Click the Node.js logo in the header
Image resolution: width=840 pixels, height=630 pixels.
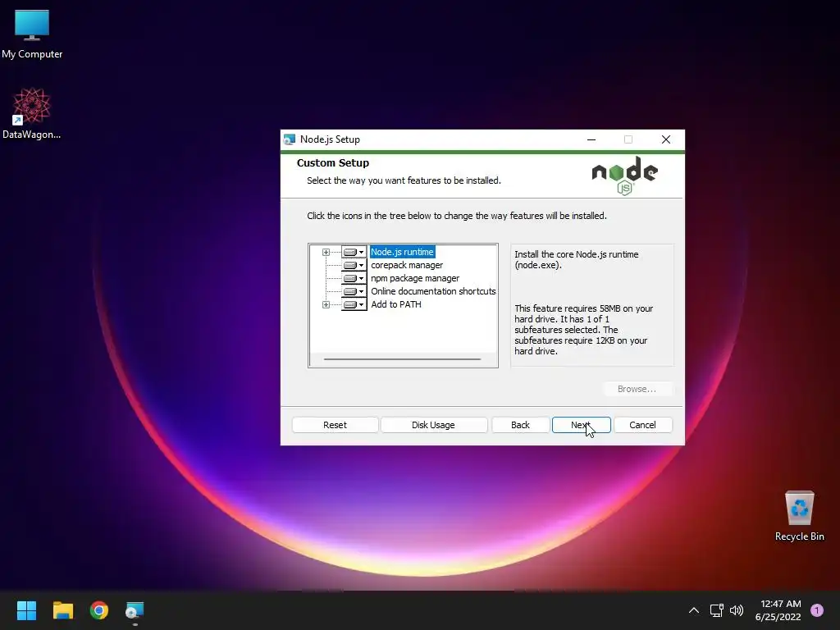click(624, 176)
